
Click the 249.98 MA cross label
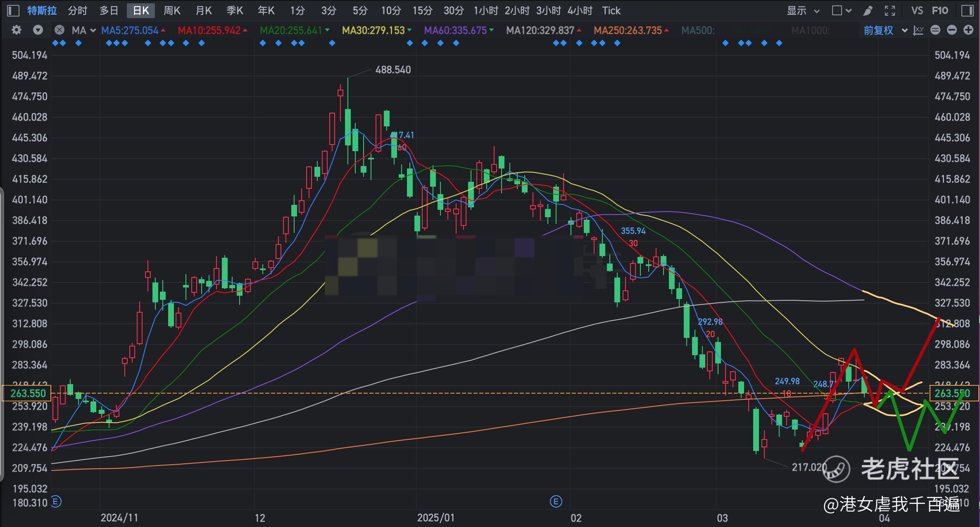click(x=787, y=381)
